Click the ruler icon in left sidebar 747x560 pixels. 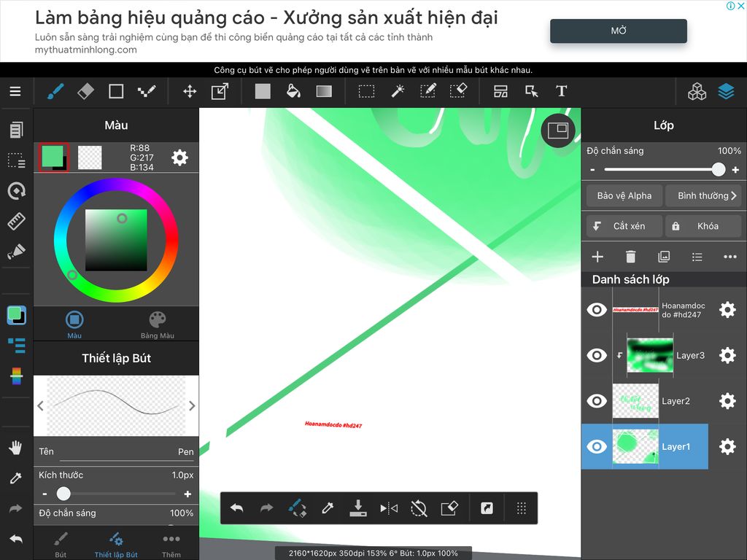pyautogui.click(x=16, y=222)
